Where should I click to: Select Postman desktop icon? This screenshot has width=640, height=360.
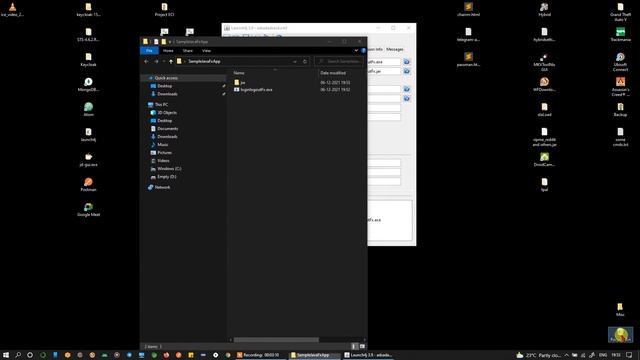point(88,184)
